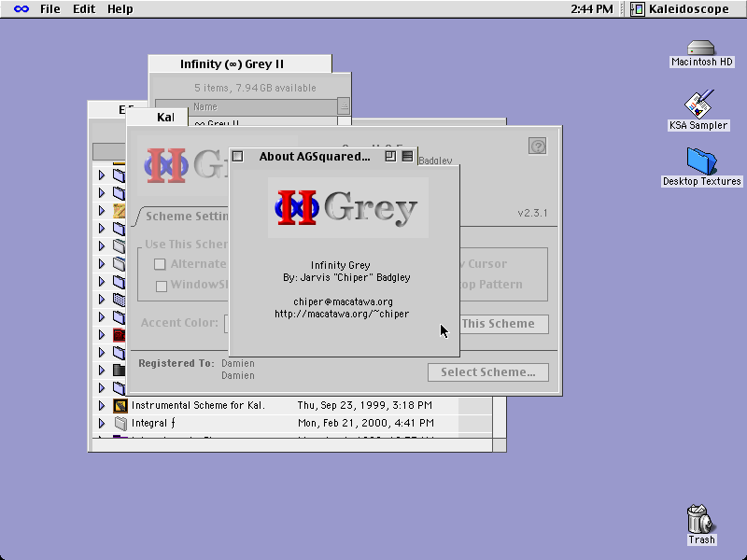Click the 2:44 PM menu bar clock
Viewport: 747px width, 560px height.
[592, 9]
